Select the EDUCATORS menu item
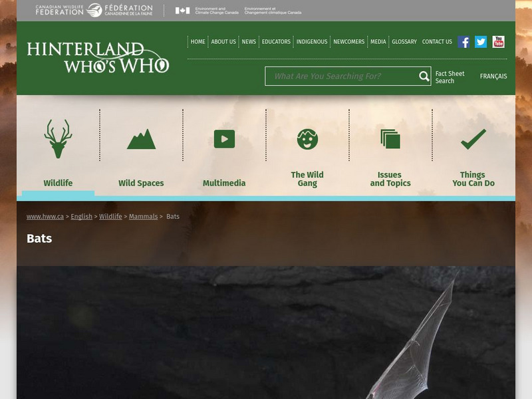Screen dimensions: 532x399 click(x=275, y=41)
